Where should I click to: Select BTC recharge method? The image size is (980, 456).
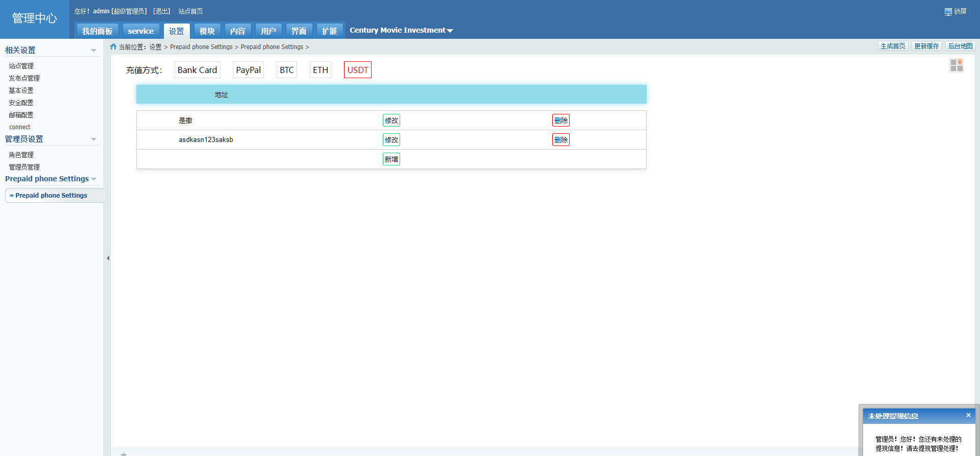click(287, 70)
